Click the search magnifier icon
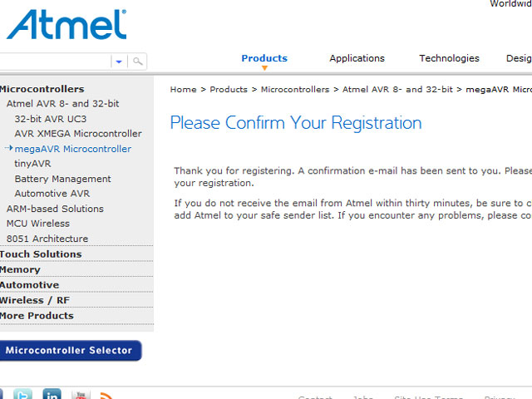Image resolution: width=532 pixels, height=399 pixels. click(x=138, y=62)
